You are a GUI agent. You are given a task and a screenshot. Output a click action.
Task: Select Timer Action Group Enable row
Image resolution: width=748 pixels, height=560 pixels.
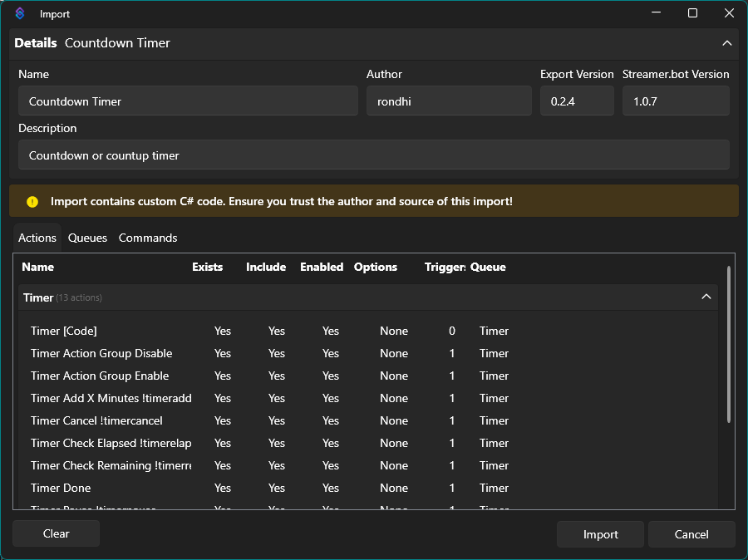[368, 376]
